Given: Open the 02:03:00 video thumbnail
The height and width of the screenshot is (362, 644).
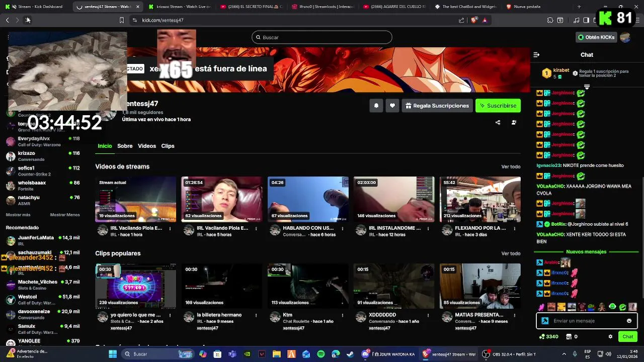Looking at the screenshot, I should (394, 199).
